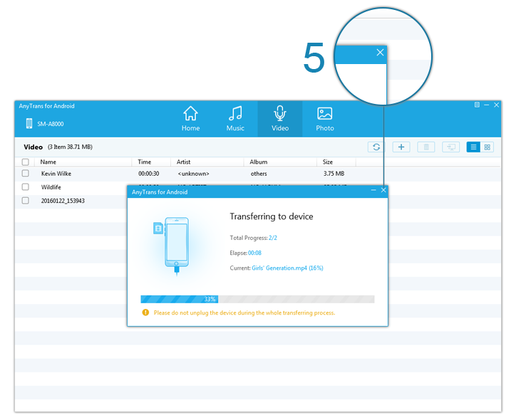Go to the Photo tab
Image resolution: width=516 pixels, height=420 pixels.
(325, 119)
